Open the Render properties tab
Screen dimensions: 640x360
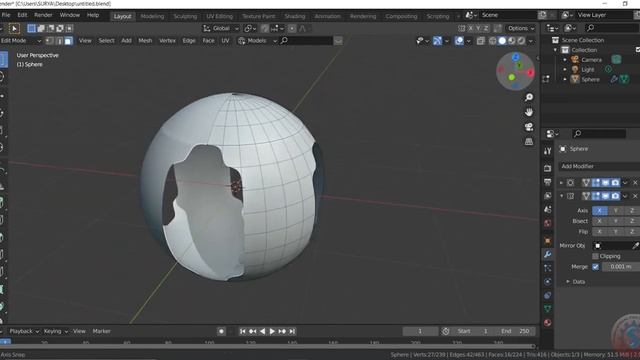pos(548,168)
